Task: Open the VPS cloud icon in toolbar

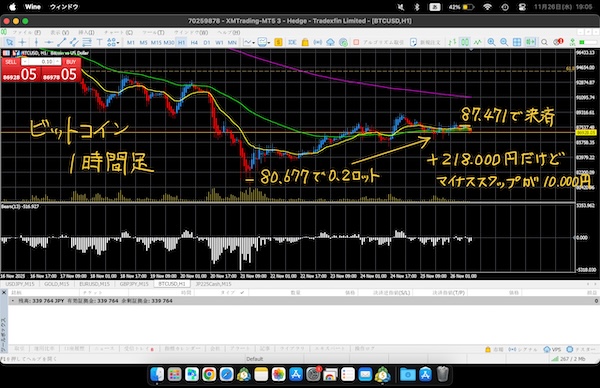Action: [x=330, y=42]
